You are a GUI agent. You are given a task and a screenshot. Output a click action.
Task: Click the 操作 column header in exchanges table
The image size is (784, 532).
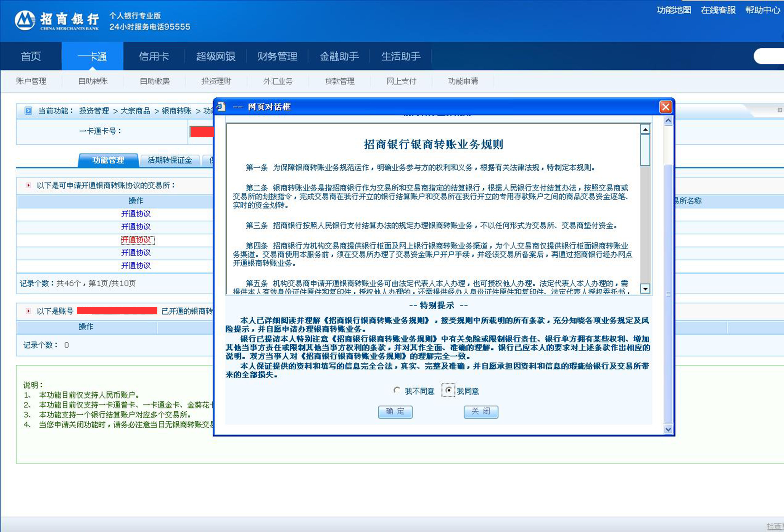[x=136, y=201]
